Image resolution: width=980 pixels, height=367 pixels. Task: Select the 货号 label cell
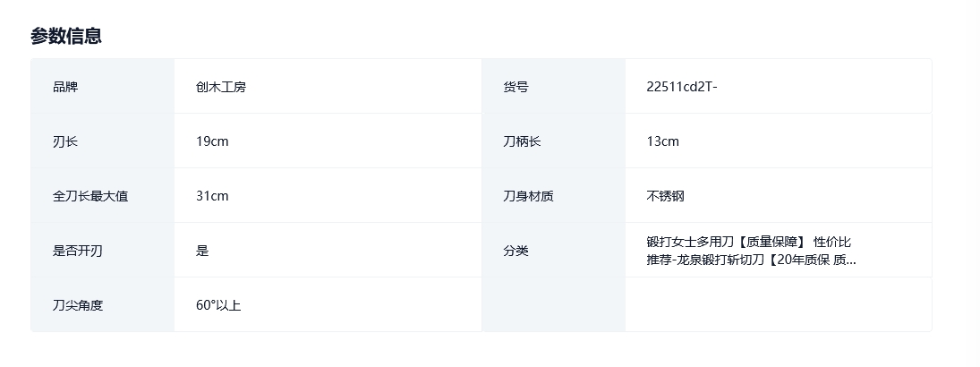tap(554, 86)
